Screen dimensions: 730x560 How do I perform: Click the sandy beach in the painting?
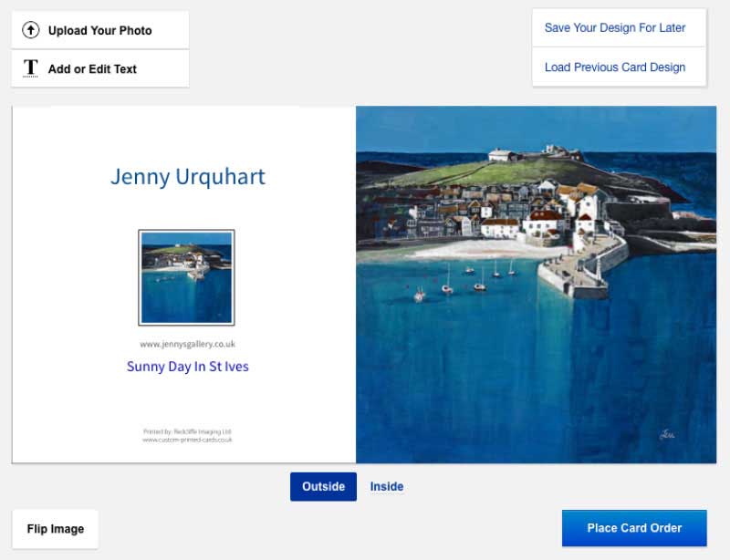tap(465, 248)
